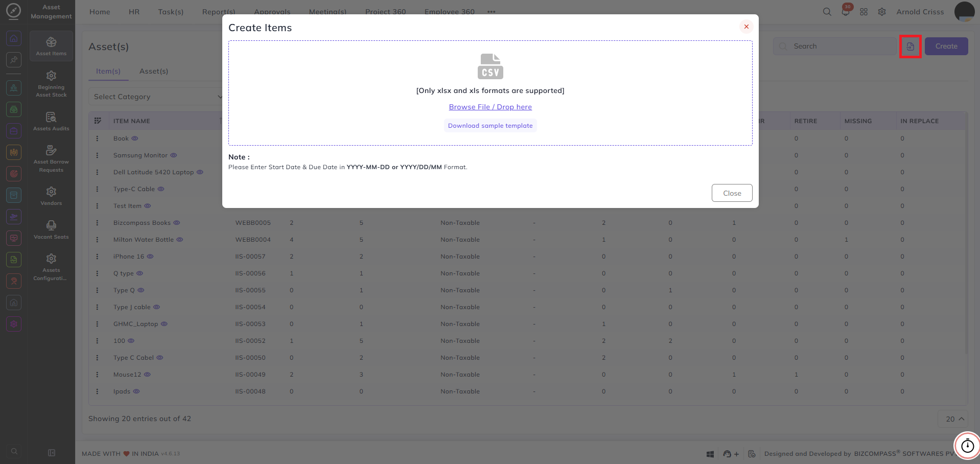The height and width of the screenshot is (464, 980).
Task: View details eye icon for iPhone 16
Action: click(x=150, y=257)
